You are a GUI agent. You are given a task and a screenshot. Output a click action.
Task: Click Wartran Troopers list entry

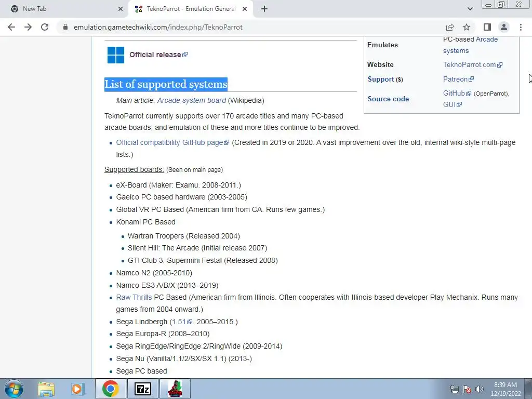pyautogui.click(x=183, y=236)
